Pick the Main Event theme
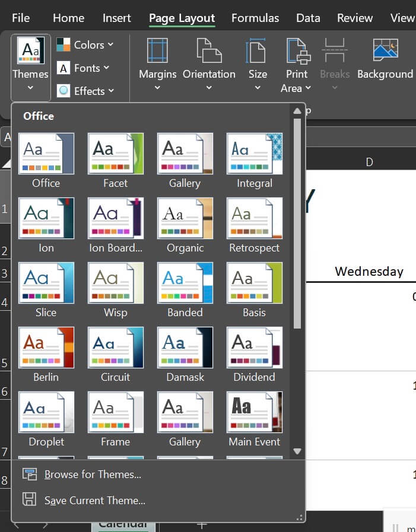416x532 pixels. click(254, 412)
